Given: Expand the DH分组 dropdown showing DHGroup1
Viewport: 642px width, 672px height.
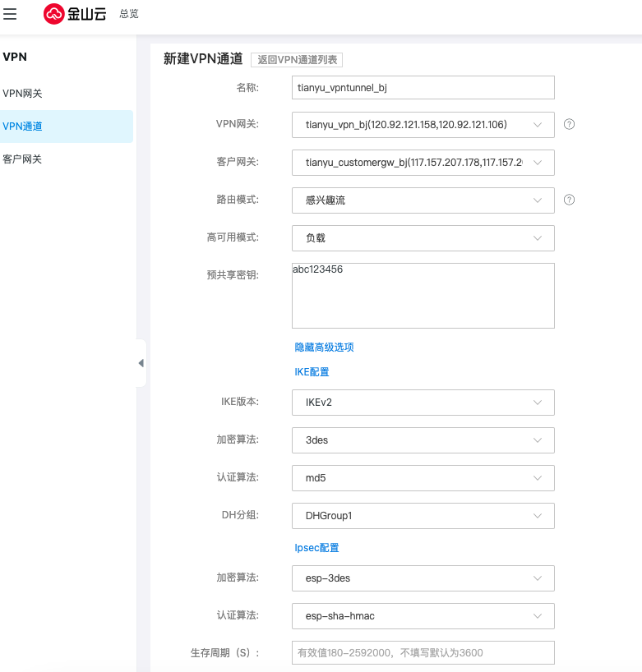Looking at the screenshot, I should coord(423,516).
